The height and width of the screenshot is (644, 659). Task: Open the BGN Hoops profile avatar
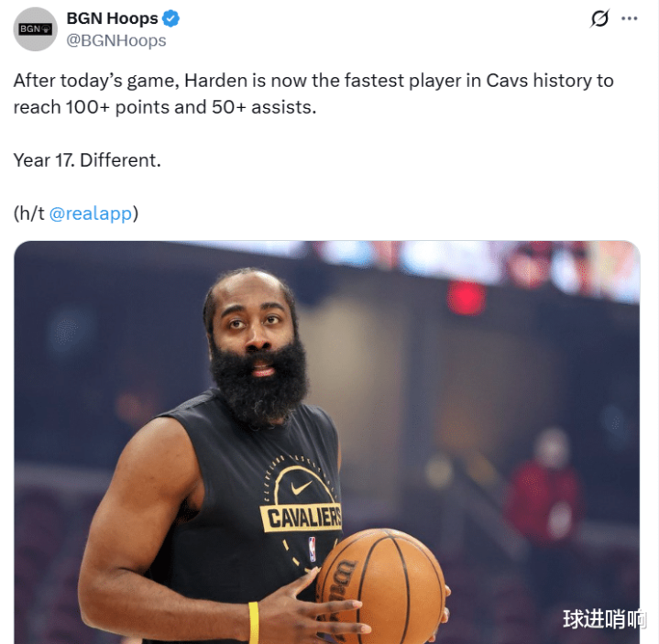36,29
